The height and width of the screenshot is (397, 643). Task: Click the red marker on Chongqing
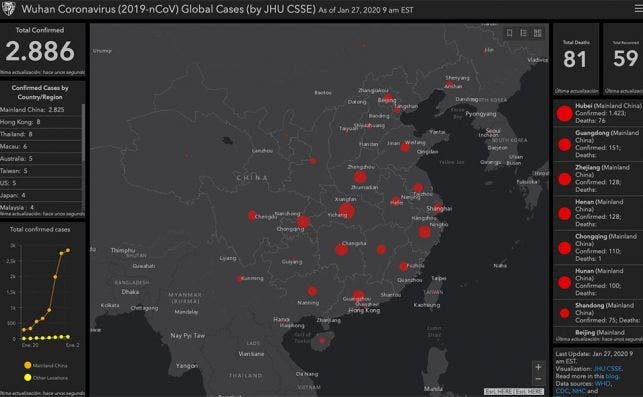(303, 222)
